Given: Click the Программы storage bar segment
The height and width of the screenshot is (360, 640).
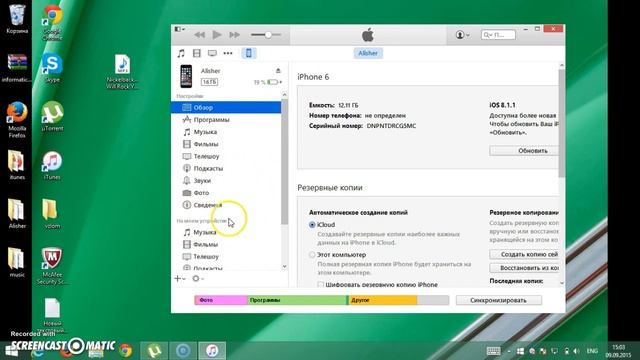Looking at the screenshot, I should tap(297, 300).
